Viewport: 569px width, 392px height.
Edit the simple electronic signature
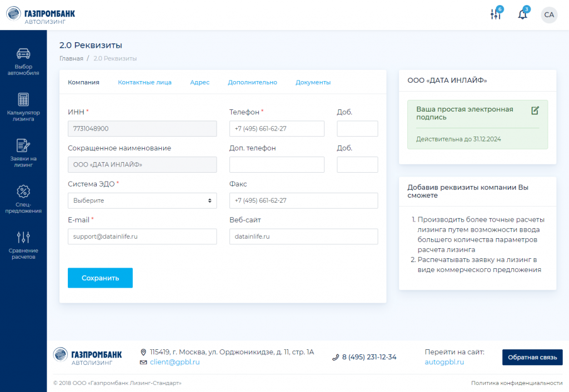[535, 110]
